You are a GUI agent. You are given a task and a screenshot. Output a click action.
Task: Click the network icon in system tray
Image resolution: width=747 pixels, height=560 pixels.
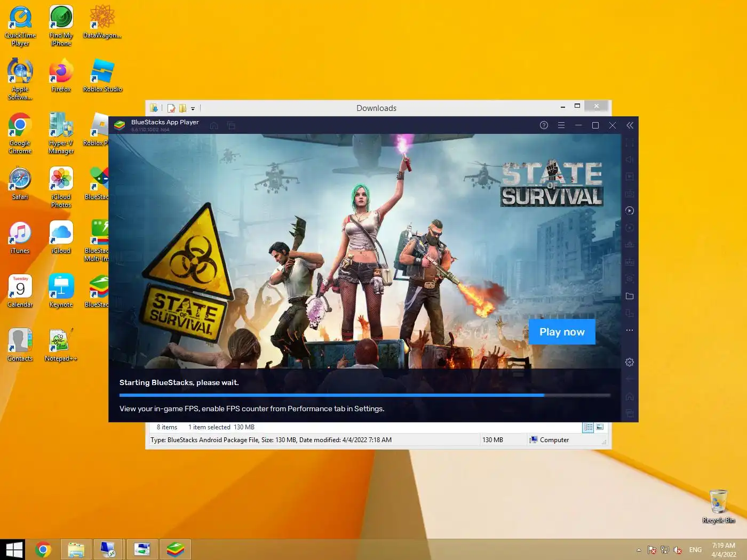pyautogui.click(x=665, y=550)
